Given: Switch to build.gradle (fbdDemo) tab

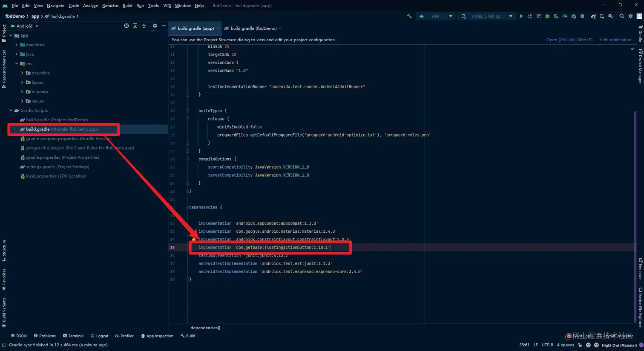Looking at the screenshot, I should coord(253,29).
